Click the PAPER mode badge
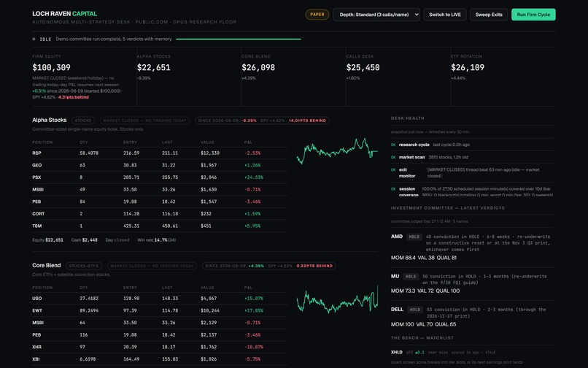Viewport: 588px width, 368px height. coord(317,15)
